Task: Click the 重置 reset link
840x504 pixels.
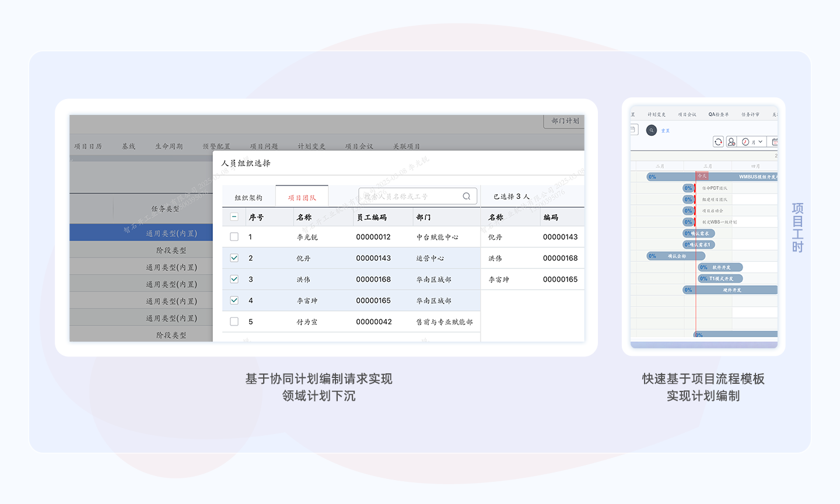Action: click(x=666, y=131)
